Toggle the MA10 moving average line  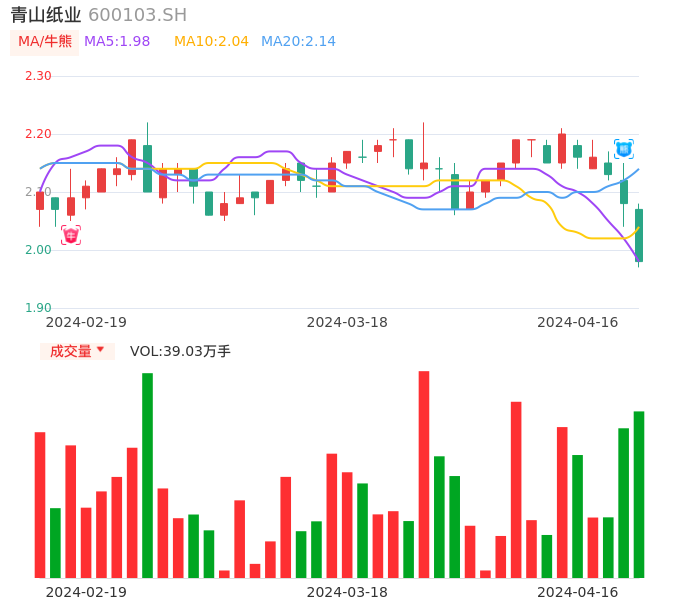coord(211,42)
